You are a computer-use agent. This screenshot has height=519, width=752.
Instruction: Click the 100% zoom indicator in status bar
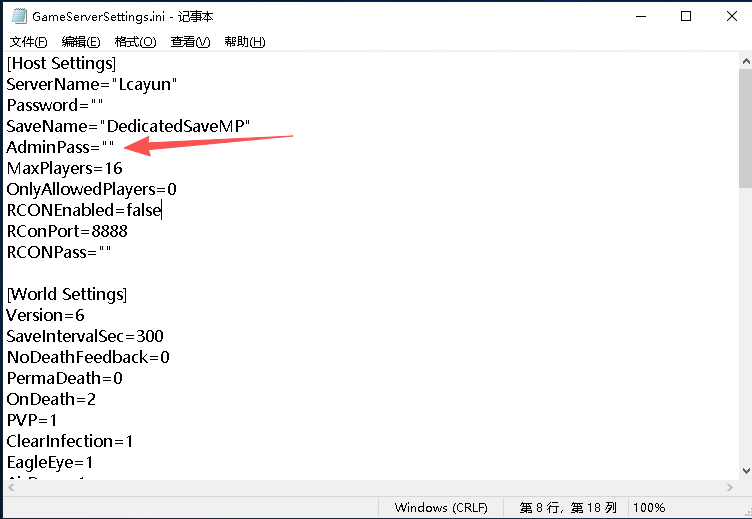click(650, 508)
